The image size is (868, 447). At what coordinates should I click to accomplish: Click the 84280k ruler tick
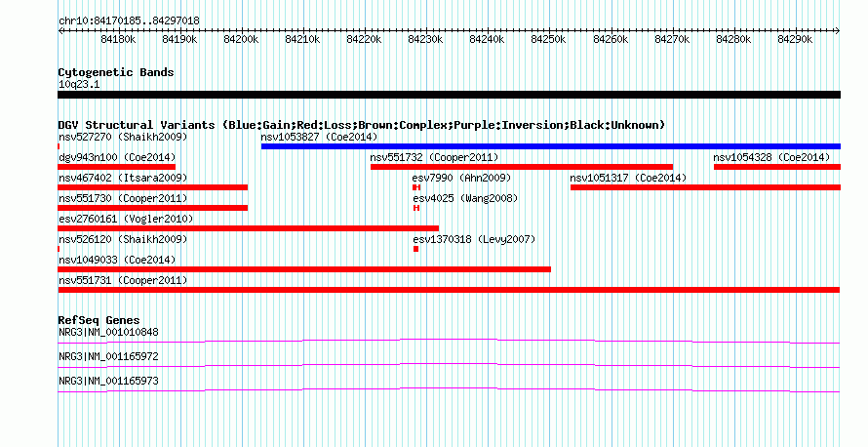[733, 39]
